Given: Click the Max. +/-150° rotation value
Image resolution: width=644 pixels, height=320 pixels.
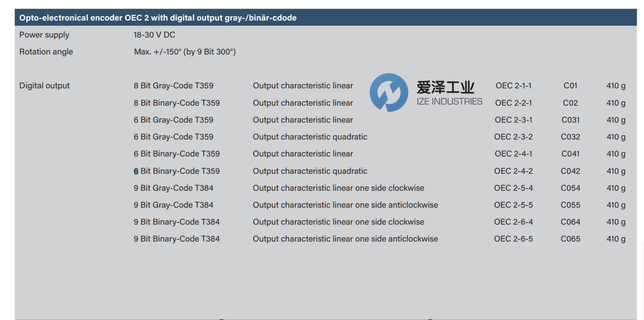Looking at the screenshot, I should tap(185, 52).
